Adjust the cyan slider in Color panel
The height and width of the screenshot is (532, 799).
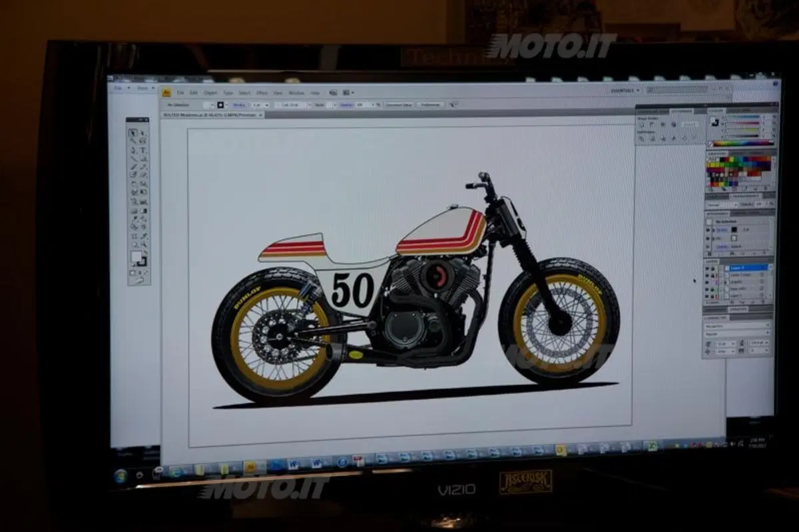742,117
